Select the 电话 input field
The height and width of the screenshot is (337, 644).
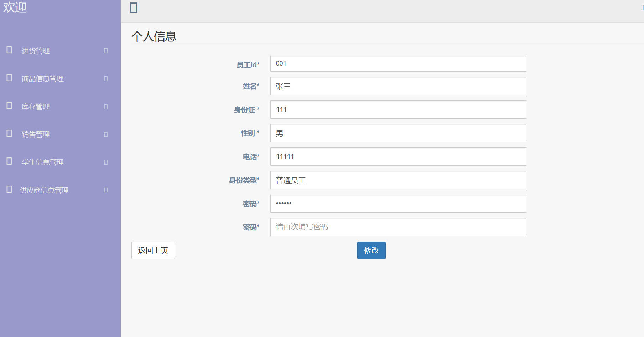[x=398, y=156]
